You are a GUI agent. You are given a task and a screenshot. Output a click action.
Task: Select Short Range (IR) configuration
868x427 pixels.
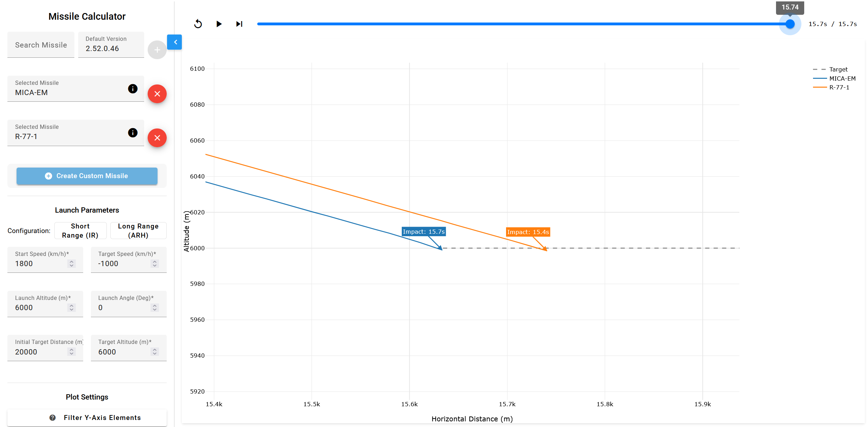pyautogui.click(x=80, y=231)
